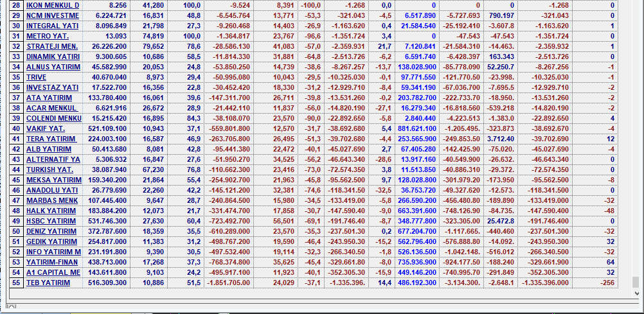This screenshot has height=314, width=644.
Task: Open COLENDI MENKU link
Action: coord(54,118)
